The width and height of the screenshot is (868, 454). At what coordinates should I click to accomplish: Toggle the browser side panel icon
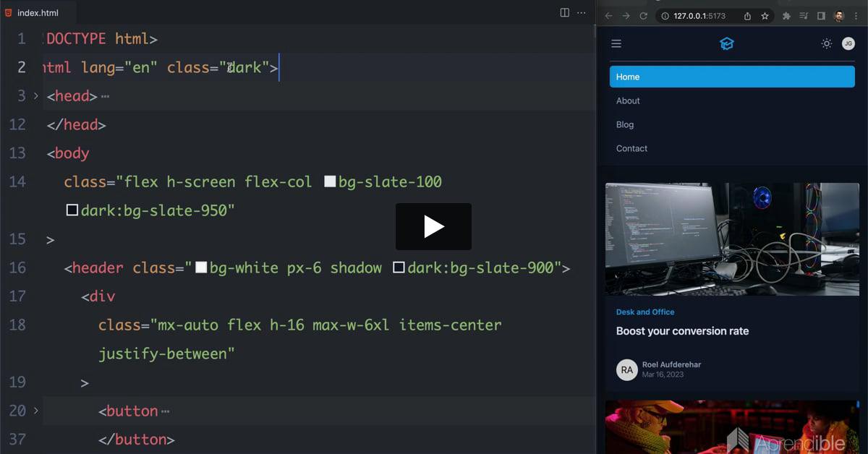tap(821, 16)
